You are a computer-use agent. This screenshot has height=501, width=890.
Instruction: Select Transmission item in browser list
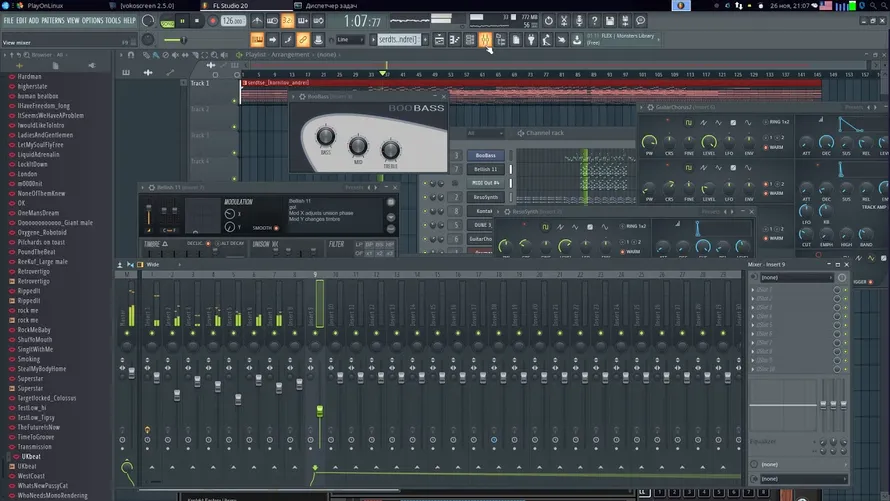35,447
